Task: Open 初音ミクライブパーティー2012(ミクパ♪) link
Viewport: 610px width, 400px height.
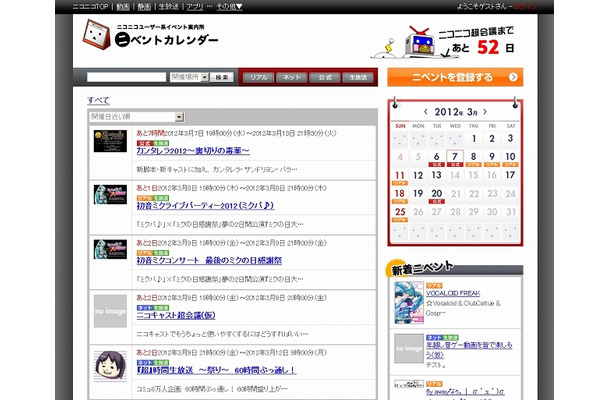Action: click(x=205, y=205)
